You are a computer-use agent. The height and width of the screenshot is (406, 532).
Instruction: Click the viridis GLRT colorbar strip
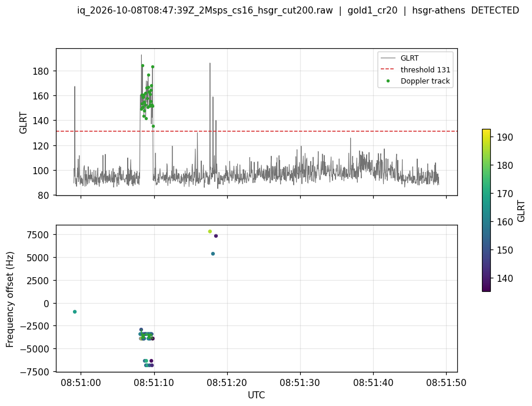point(486,210)
